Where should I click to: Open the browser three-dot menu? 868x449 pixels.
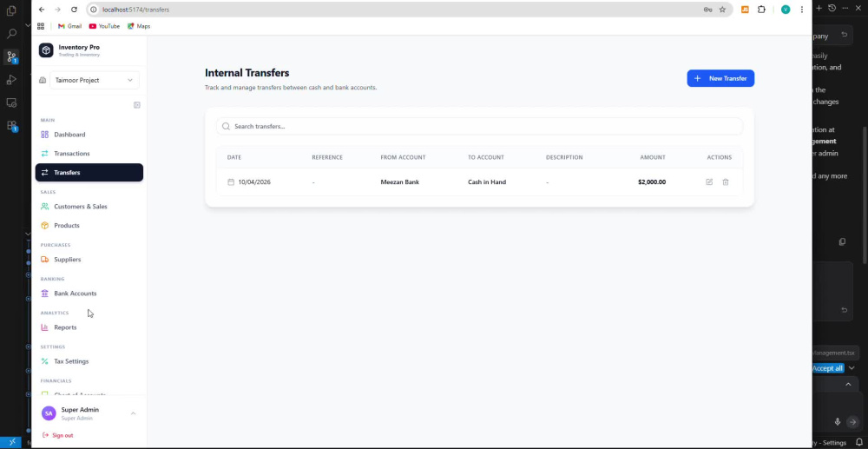[x=801, y=10]
